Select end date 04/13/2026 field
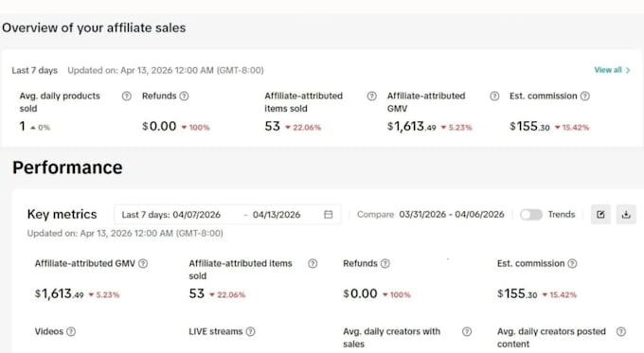 point(277,215)
